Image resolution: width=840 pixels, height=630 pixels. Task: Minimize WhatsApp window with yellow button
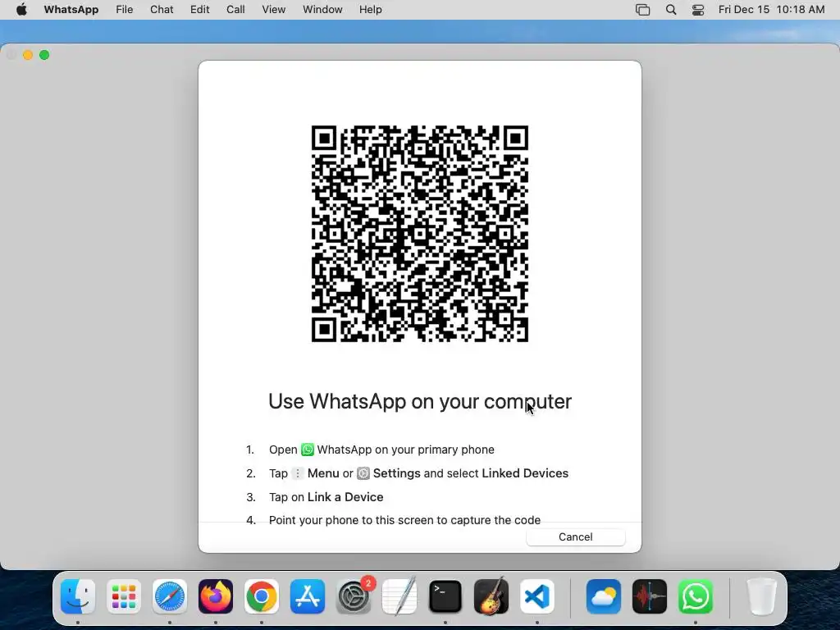click(x=28, y=55)
